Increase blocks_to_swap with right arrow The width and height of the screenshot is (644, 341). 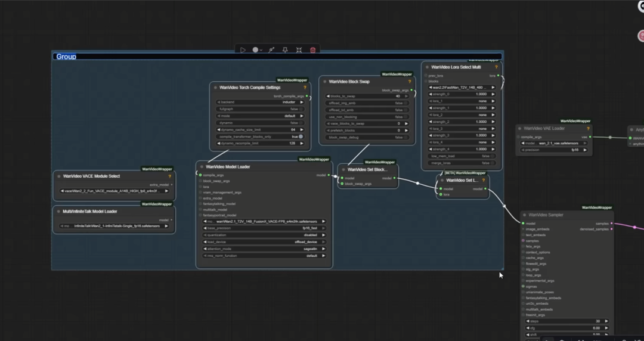click(406, 96)
